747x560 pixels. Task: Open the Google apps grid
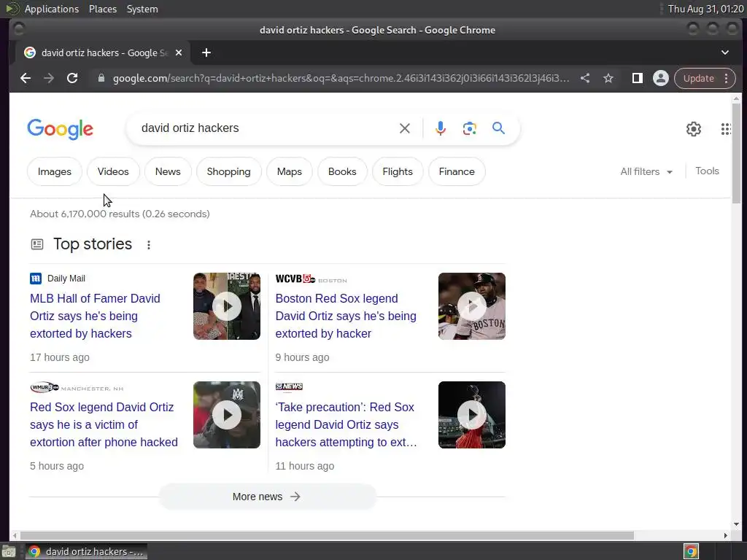click(726, 128)
